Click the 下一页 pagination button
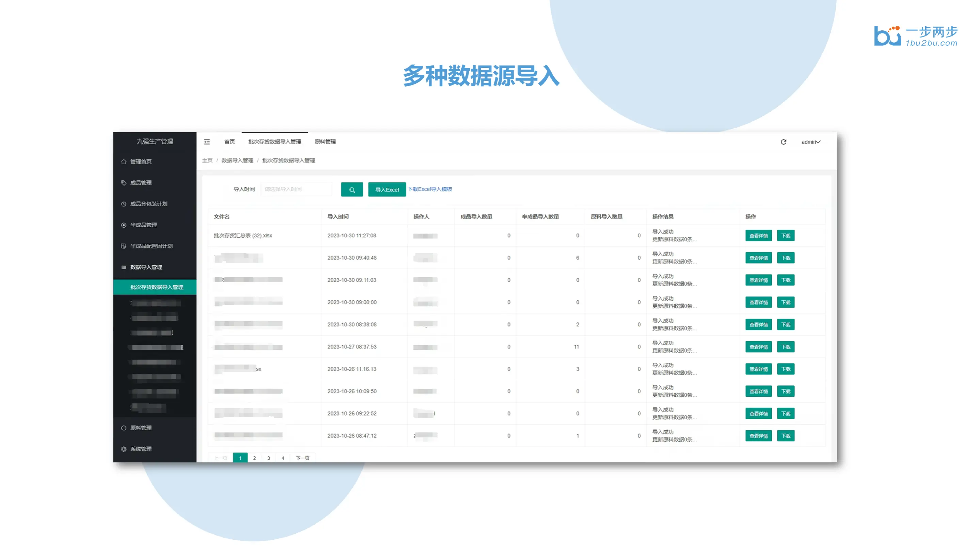Screen dimensions: 980x552 tap(302, 458)
